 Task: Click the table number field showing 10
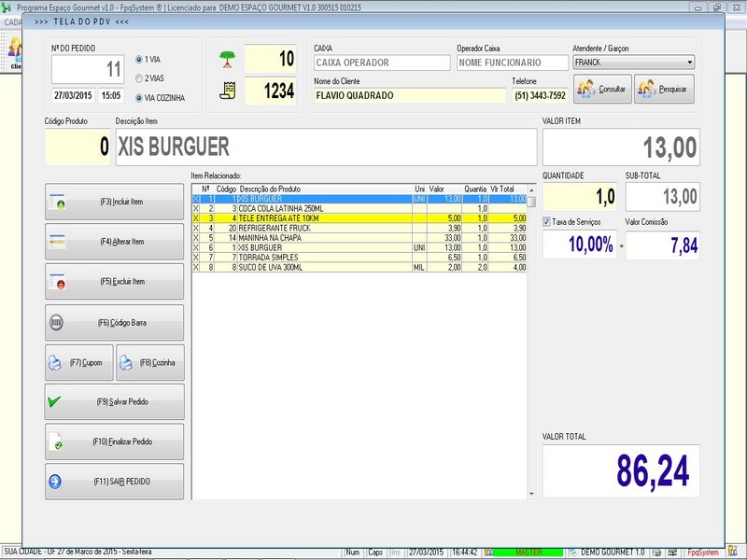(x=270, y=59)
